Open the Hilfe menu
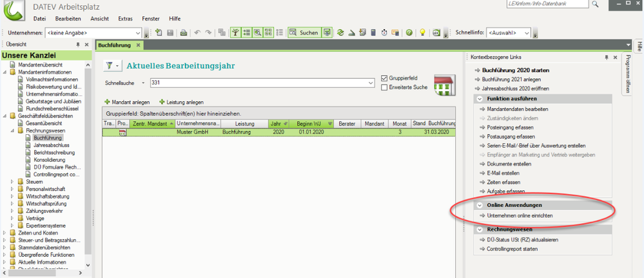This screenshot has width=644, height=278. tap(175, 19)
